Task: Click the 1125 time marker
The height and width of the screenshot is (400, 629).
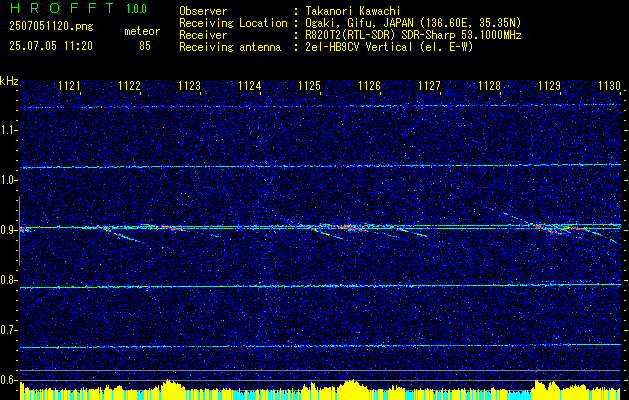Action: 310,85
